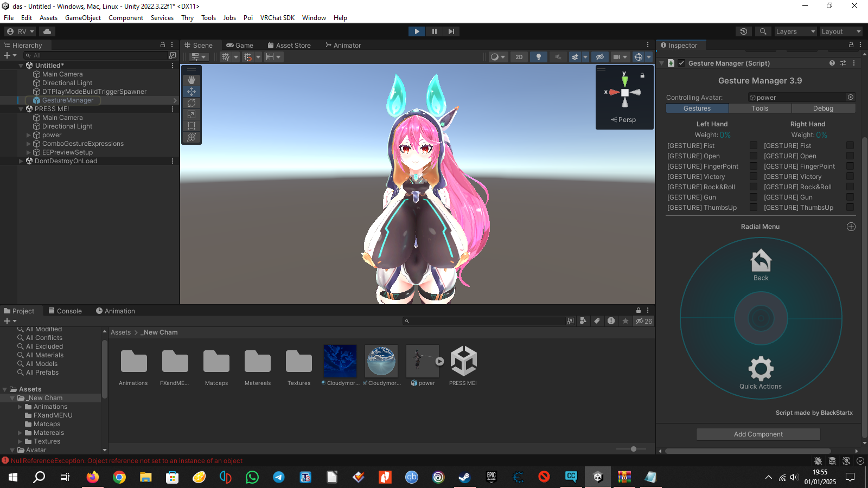Open Quick Actions in Radial Menu

click(x=761, y=373)
